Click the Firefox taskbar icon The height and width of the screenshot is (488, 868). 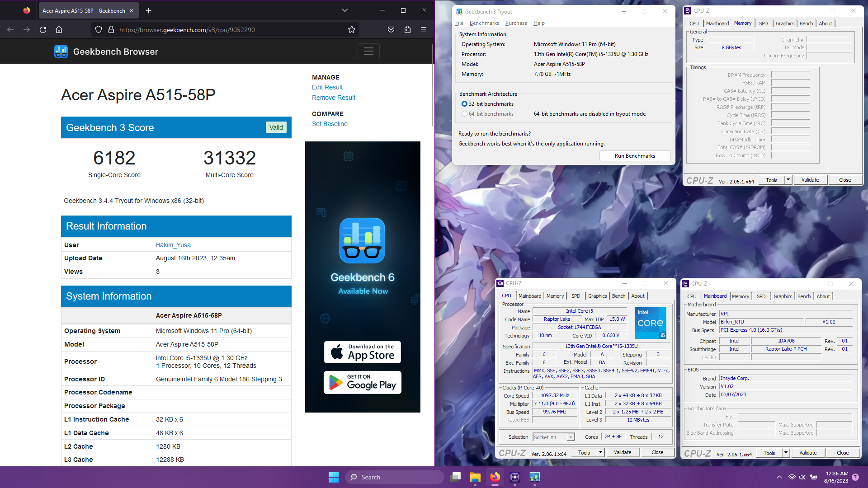pyautogui.click(x=495, y=477)
